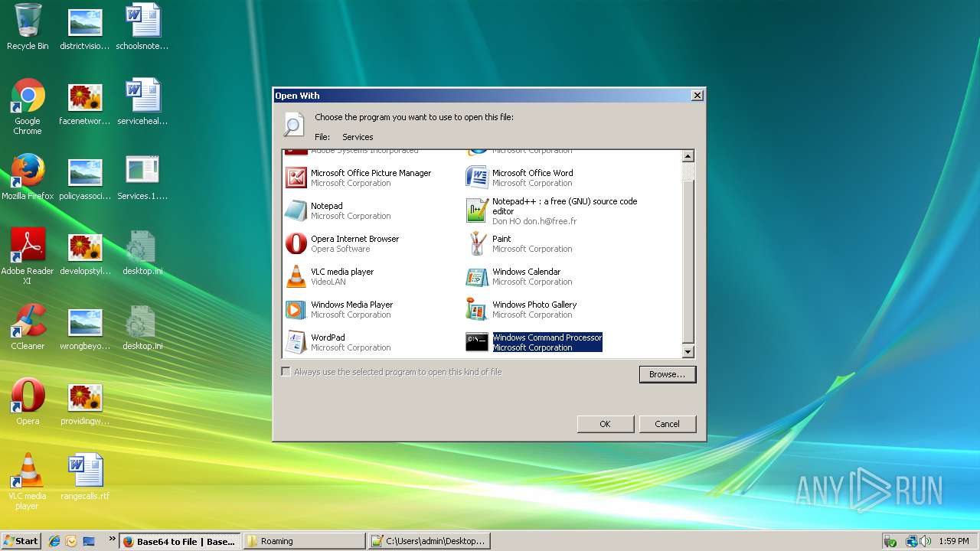Select the VLC media player desktop shortcut
Screen dimensions: 980x551
[x=28, y=481]
